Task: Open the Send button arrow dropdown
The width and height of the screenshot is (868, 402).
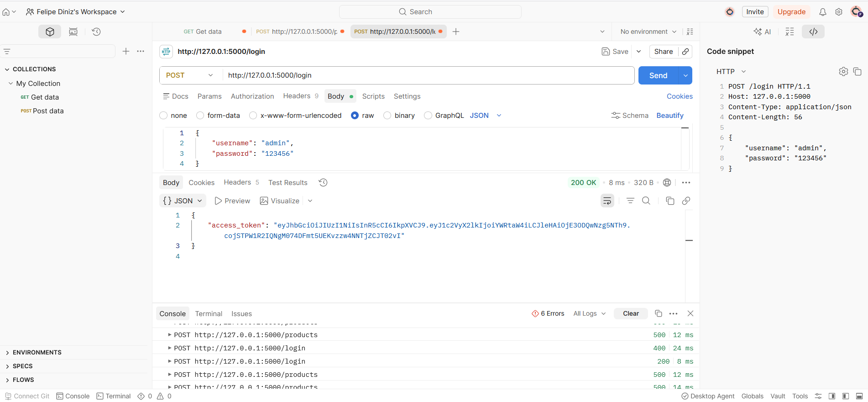Action: pos(685,75)
